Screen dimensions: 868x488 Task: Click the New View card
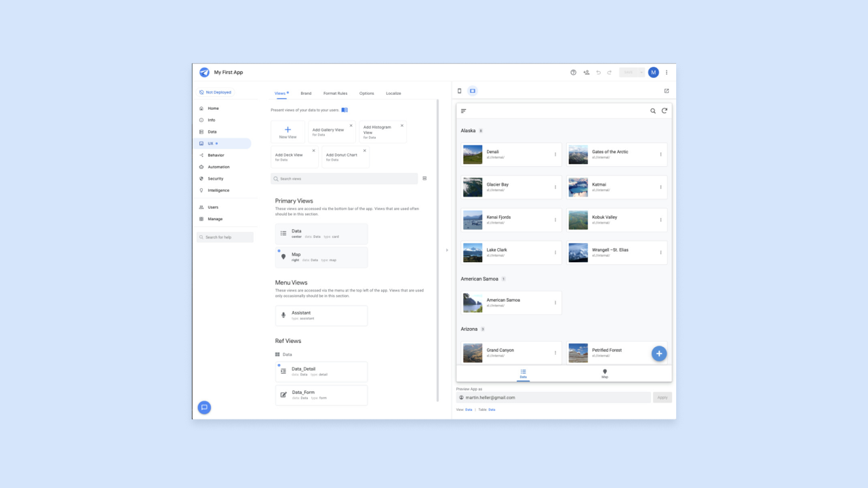pos(288,132)
